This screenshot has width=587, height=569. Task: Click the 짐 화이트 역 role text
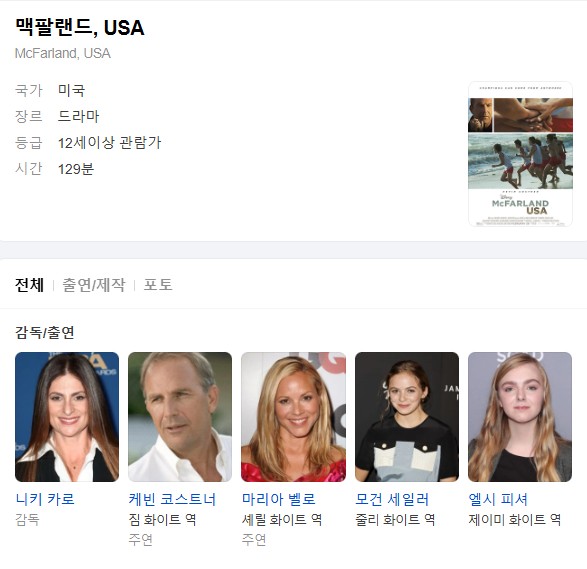[162, 519]
